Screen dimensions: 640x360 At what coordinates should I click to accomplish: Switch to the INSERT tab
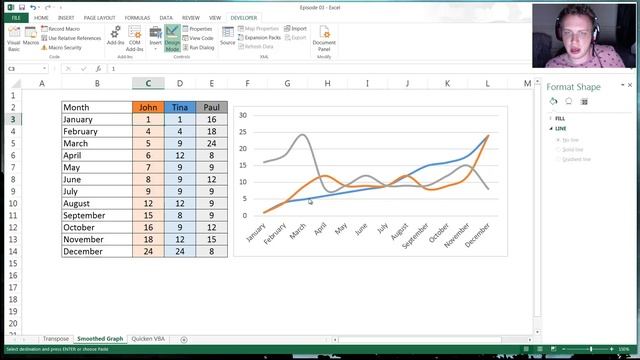pos(66,18)
